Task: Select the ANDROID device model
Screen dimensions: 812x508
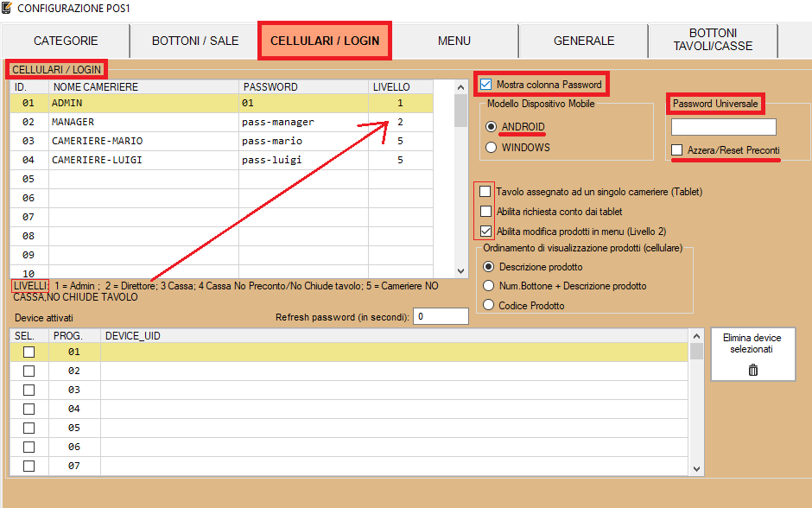Action: coord(491,126)
